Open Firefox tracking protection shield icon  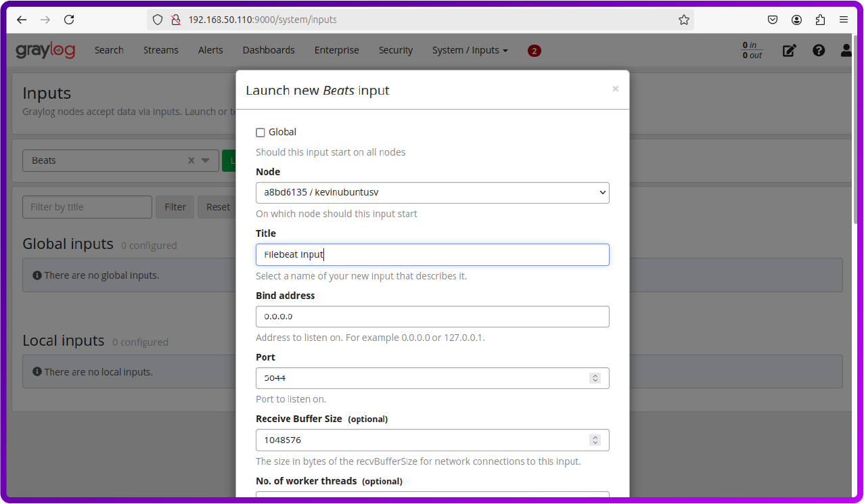(156, 20)
